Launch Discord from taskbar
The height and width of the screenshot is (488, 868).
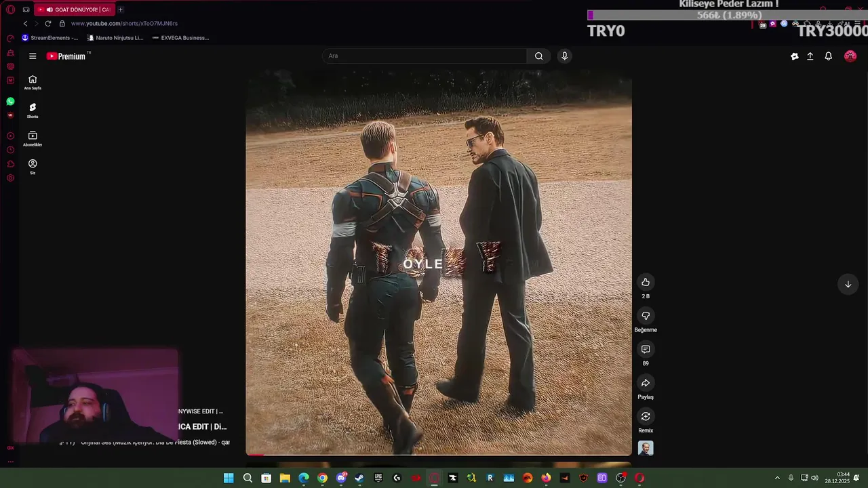[x=341, y=478]
